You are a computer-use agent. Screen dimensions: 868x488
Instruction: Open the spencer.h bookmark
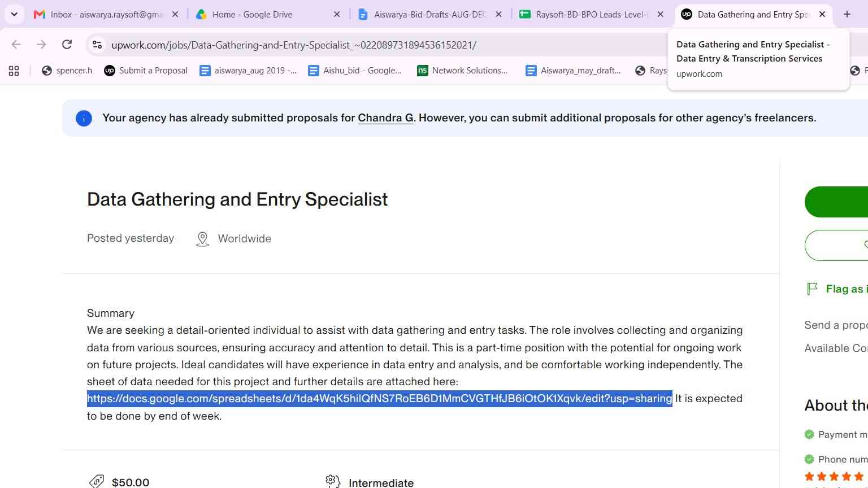67,71
